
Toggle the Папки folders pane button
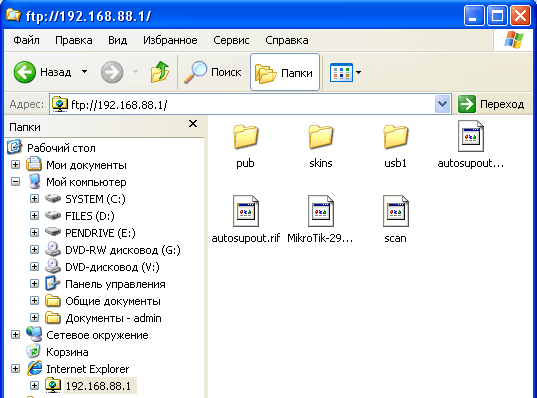pyautogui.click(x=285, y=72)
